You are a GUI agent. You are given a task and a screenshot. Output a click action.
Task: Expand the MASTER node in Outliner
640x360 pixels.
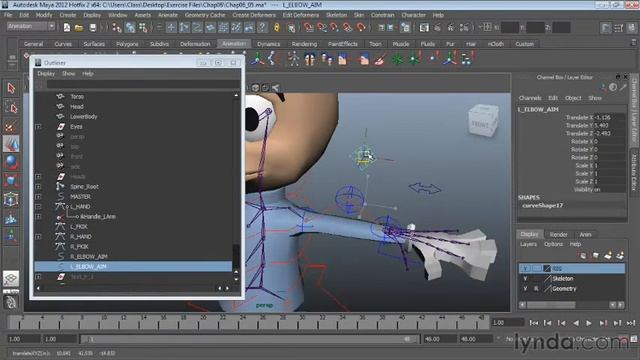38,197
